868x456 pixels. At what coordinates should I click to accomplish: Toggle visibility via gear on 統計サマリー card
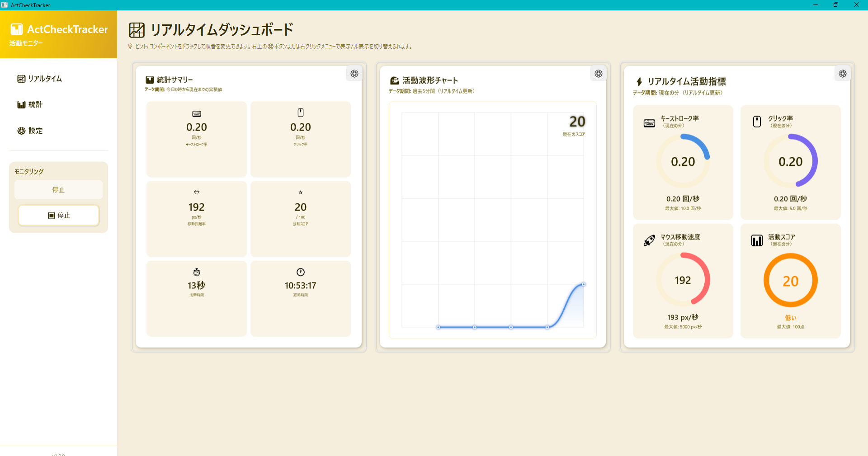354,73
